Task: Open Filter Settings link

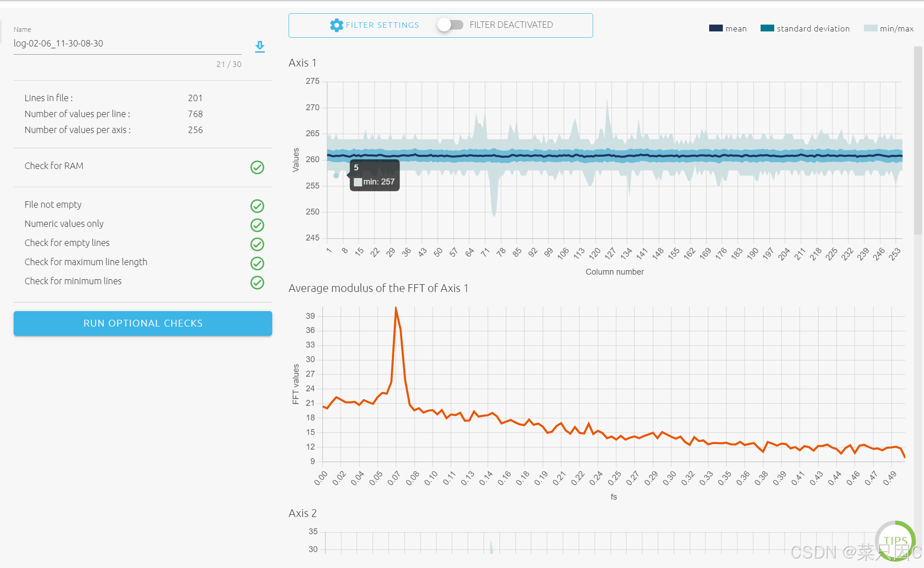Action: [382, 25]
